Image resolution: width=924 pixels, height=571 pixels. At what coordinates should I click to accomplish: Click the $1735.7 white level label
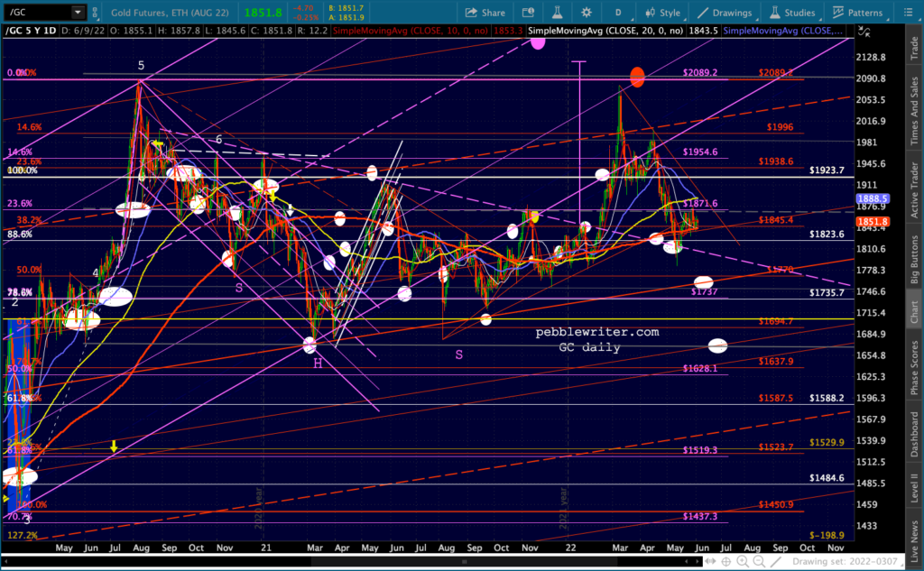point(827,292)
